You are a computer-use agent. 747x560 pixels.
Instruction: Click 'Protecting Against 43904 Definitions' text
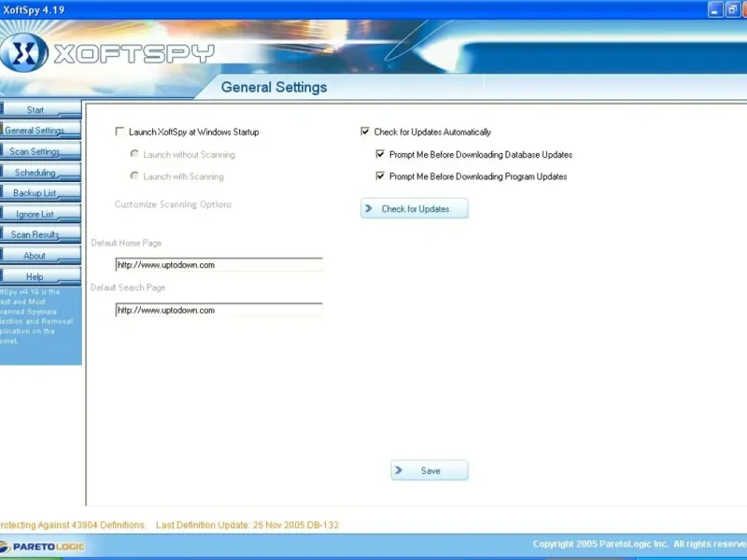[x=73, y=525]
